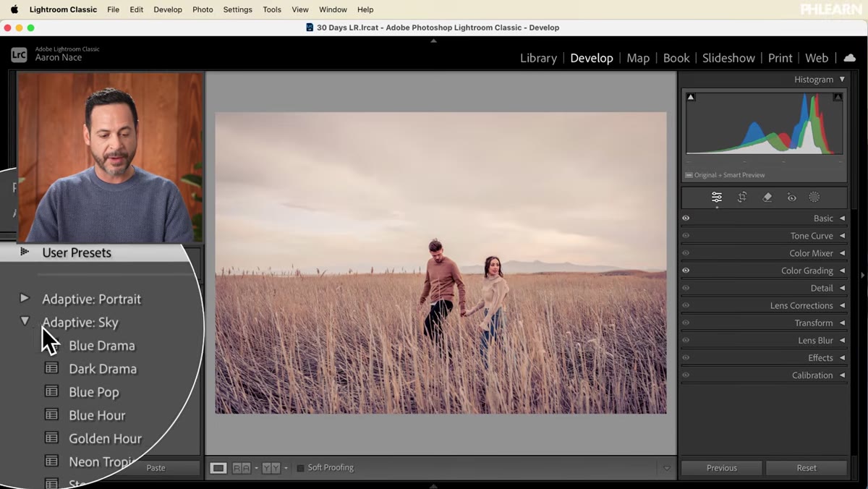Viewport: 868px width, 489px height.
Task: Open the Apple menu
Action: point(14,9)
